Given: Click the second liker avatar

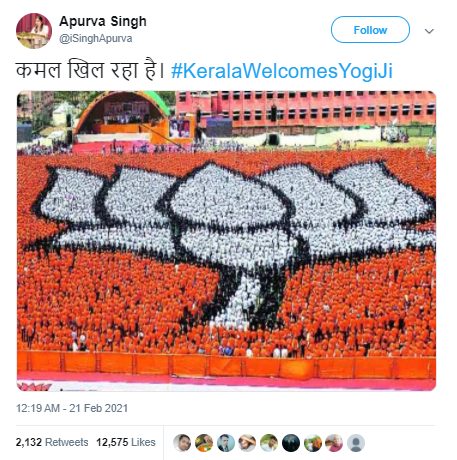Looking at the screenshot, I should [204, 443].
